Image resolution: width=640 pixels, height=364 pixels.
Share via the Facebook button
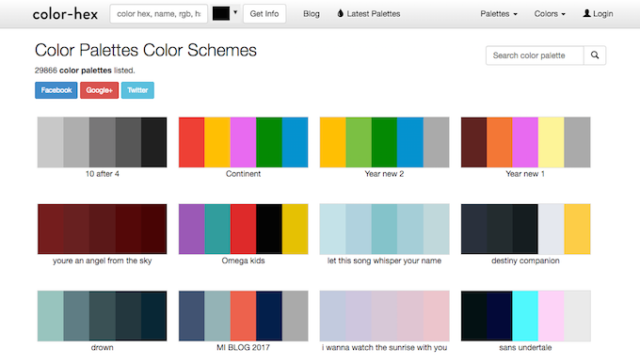56,90
